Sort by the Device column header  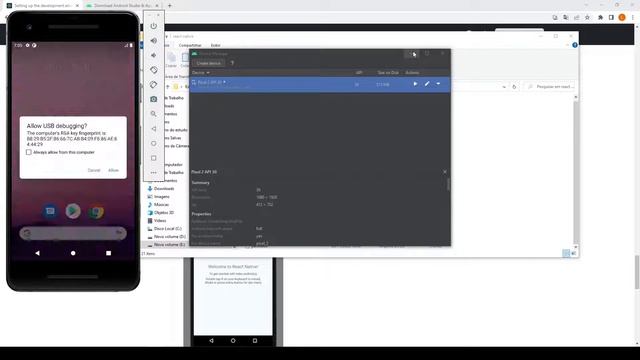(200, 73)
